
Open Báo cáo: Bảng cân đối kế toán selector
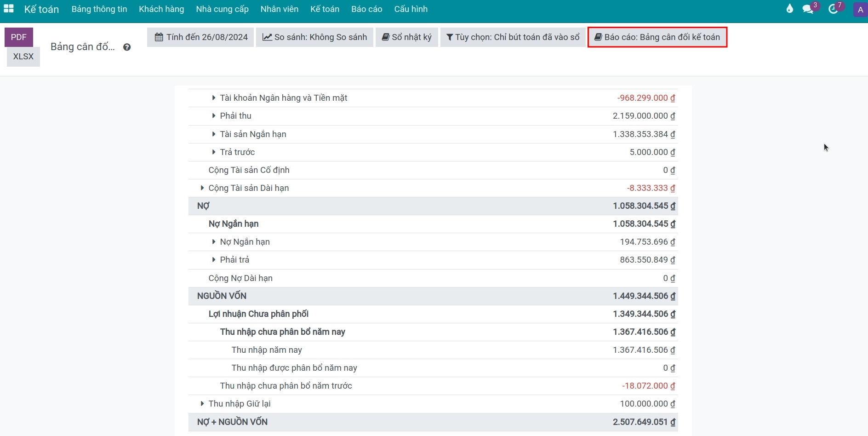click(x=657, y=37)
